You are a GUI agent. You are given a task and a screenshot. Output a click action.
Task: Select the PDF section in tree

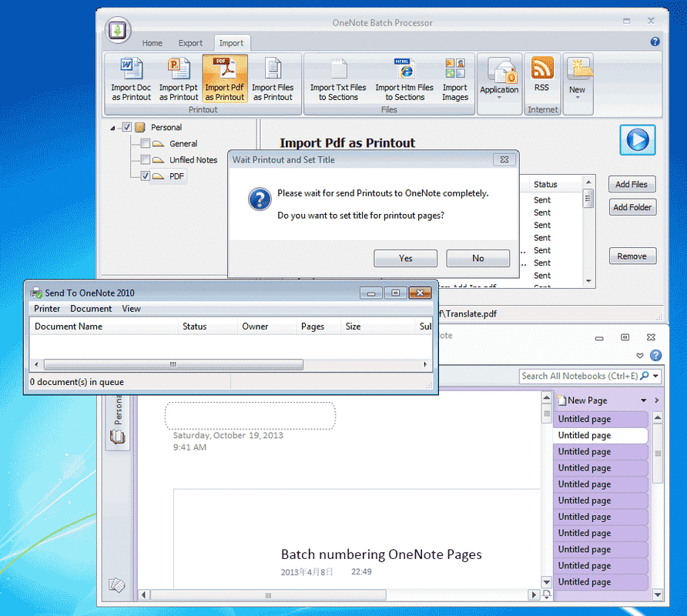tap(176, 176)
